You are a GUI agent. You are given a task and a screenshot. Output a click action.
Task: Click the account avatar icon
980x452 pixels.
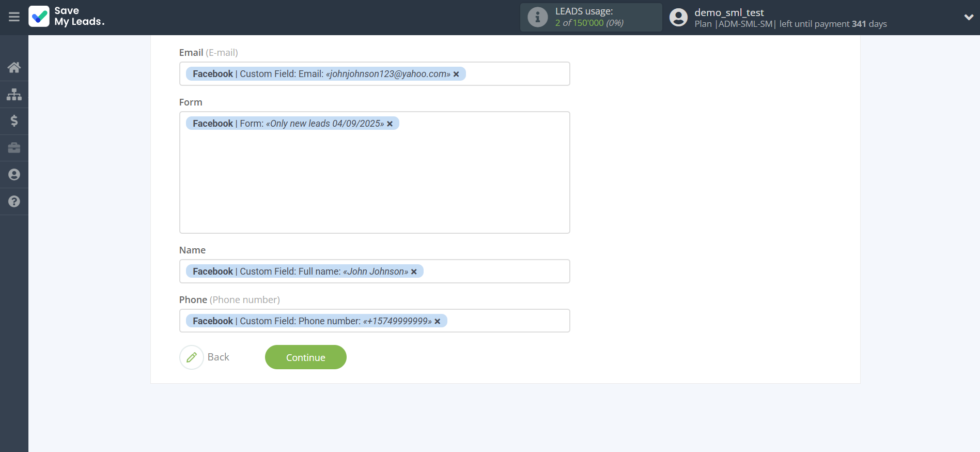(678, 17)
